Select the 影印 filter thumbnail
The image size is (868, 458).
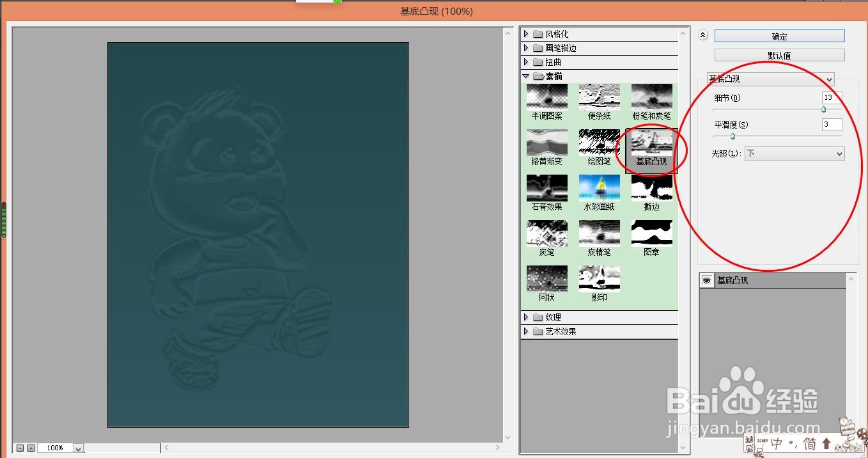(x=599, y=278)
